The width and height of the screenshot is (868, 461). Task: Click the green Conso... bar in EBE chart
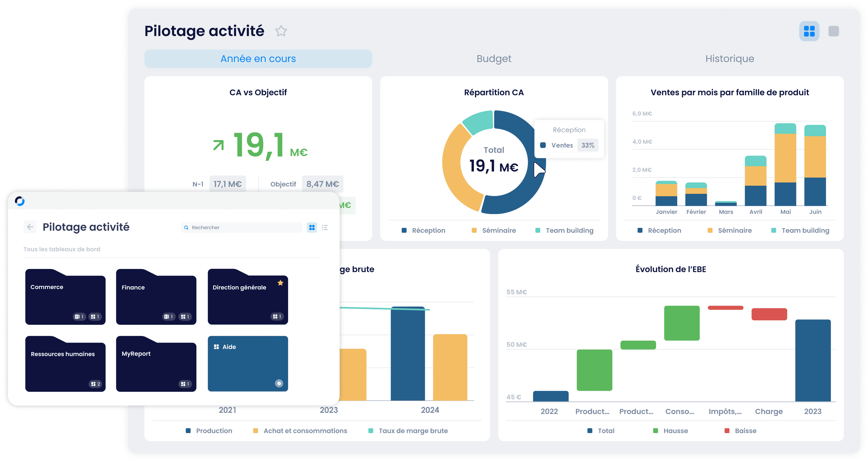[682, 323]
